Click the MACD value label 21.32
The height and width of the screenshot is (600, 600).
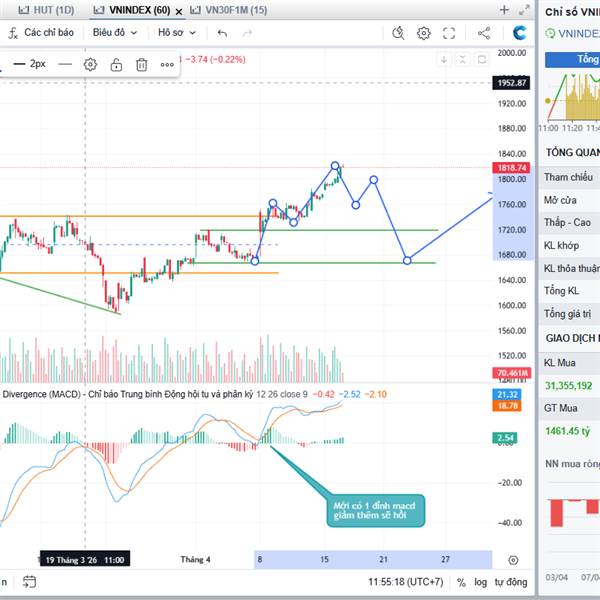click(507, 394)
